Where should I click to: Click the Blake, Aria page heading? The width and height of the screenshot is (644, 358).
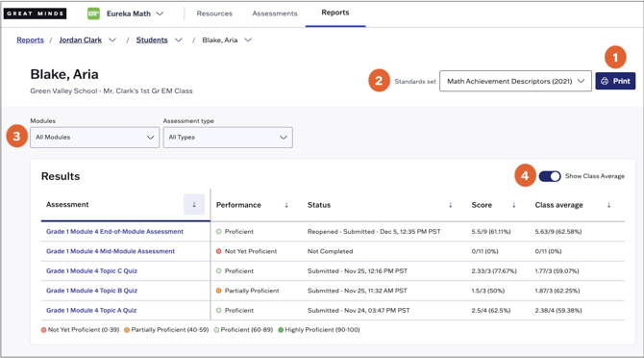pos(64,74)
